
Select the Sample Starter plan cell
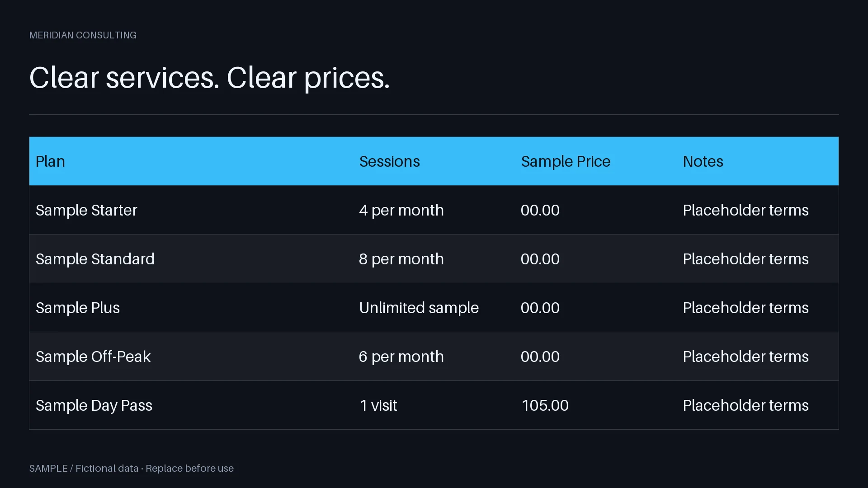click(x=191, y=210)
